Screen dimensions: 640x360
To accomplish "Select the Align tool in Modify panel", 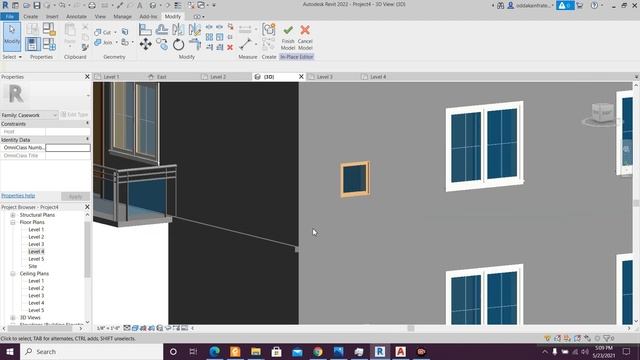I will point(145,29).
